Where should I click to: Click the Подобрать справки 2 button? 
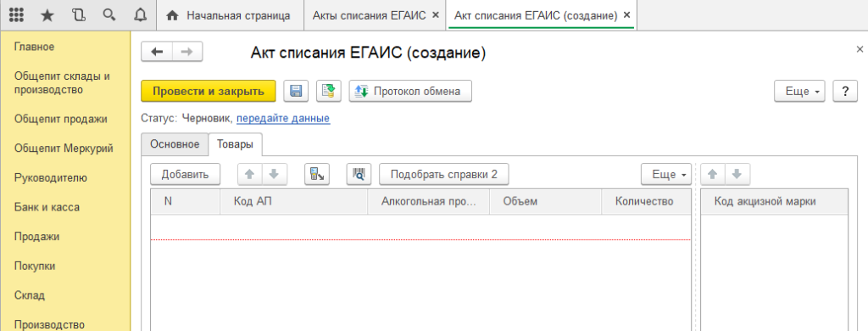click(444, 174)
